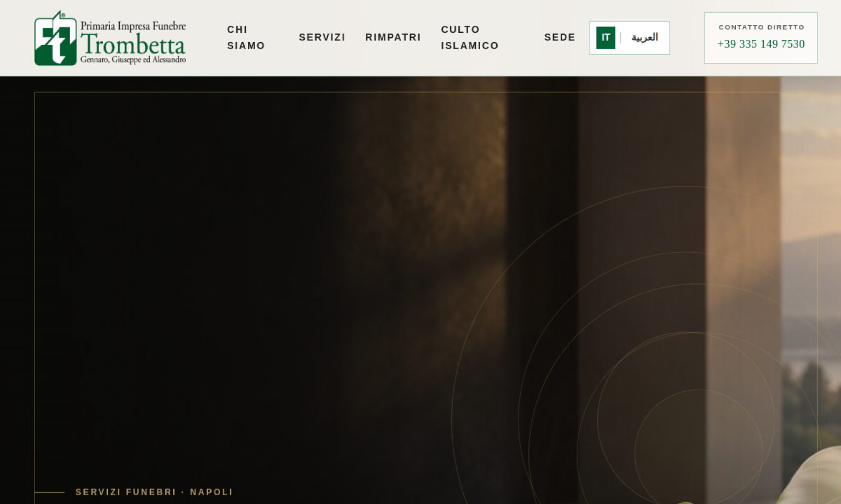Image resolution: width=841 pixels, height=504 pixels.
Task: Select Culto Islamico in the navigation
Action: [470, 38]
